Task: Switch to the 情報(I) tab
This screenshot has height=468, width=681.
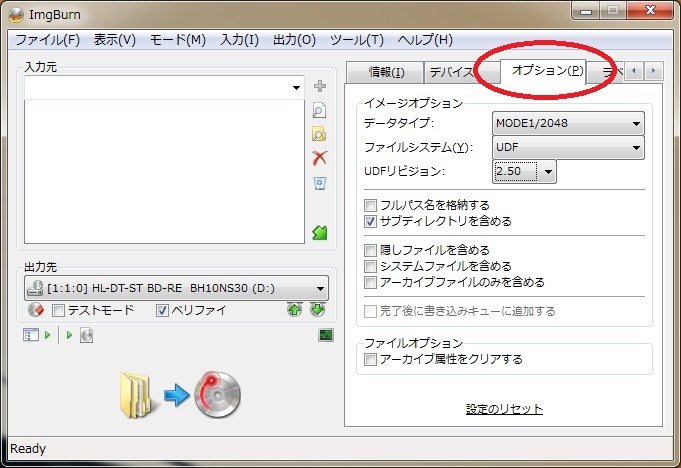Action: [386, 72]
